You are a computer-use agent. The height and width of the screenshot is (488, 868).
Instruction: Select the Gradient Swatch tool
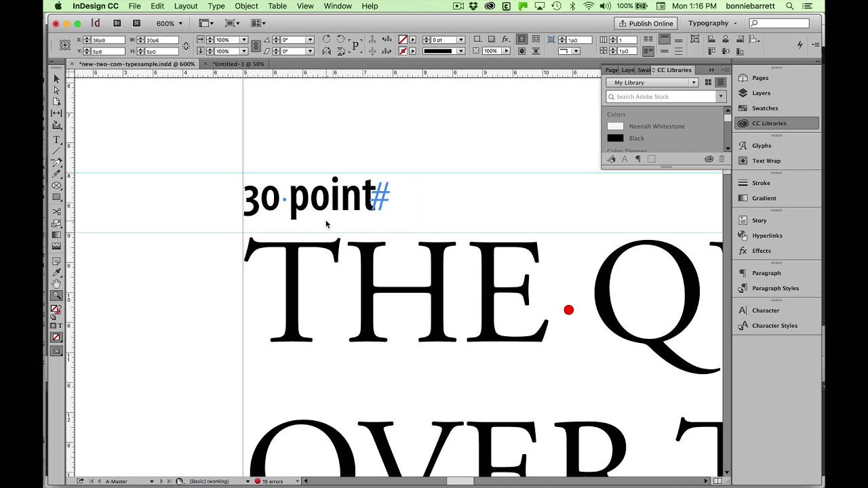click(56, 235)
